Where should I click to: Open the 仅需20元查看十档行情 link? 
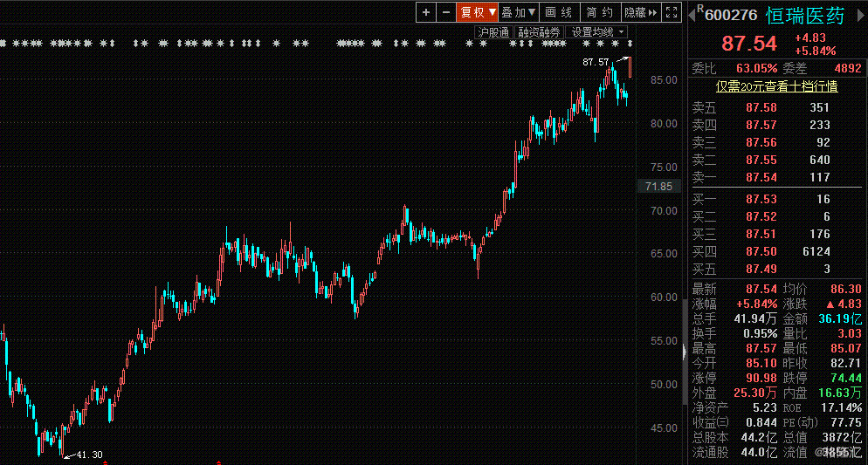[x=776, y=86]
